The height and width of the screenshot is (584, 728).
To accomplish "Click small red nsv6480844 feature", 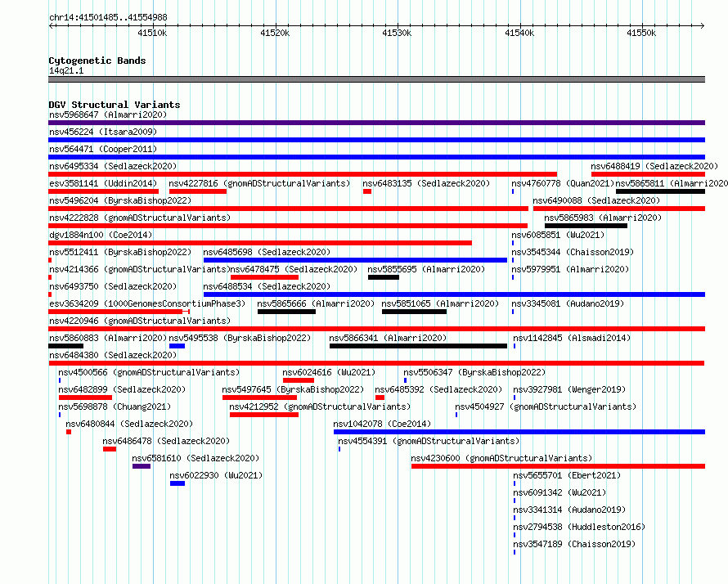I will (69, 432).
